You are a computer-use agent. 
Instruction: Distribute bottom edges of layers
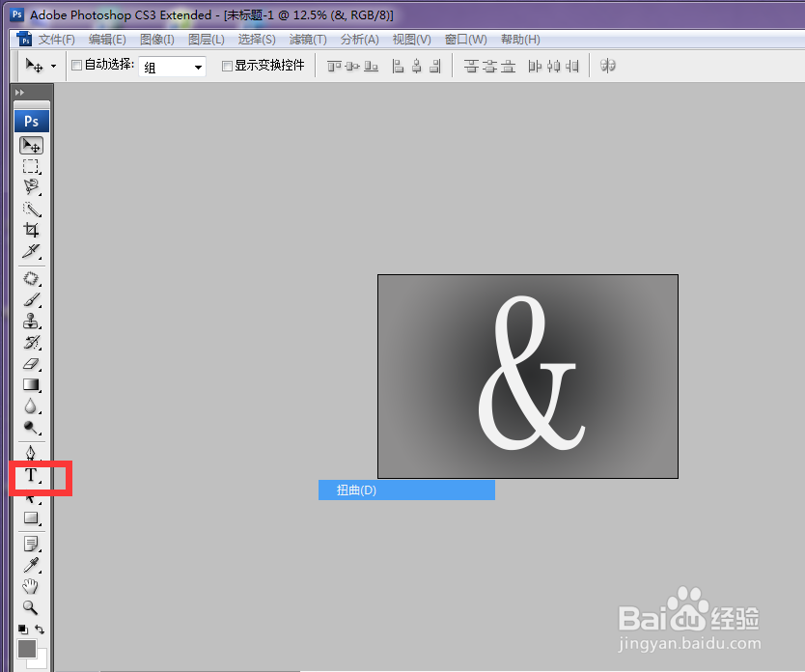coord(509,66)
